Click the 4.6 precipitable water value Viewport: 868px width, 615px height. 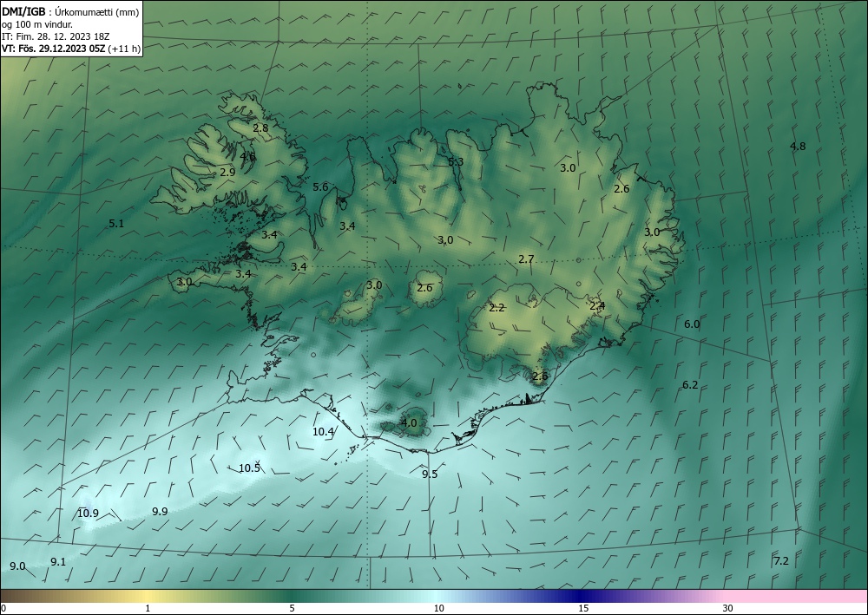point(247,156)
